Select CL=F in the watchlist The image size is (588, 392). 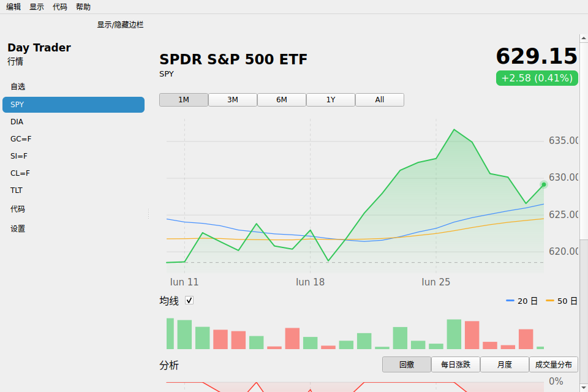[x=73, y=174]
